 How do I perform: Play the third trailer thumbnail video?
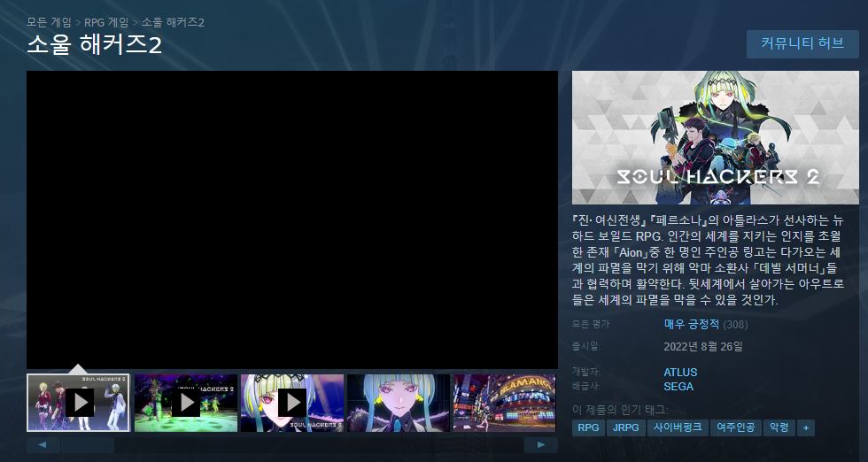291,403
